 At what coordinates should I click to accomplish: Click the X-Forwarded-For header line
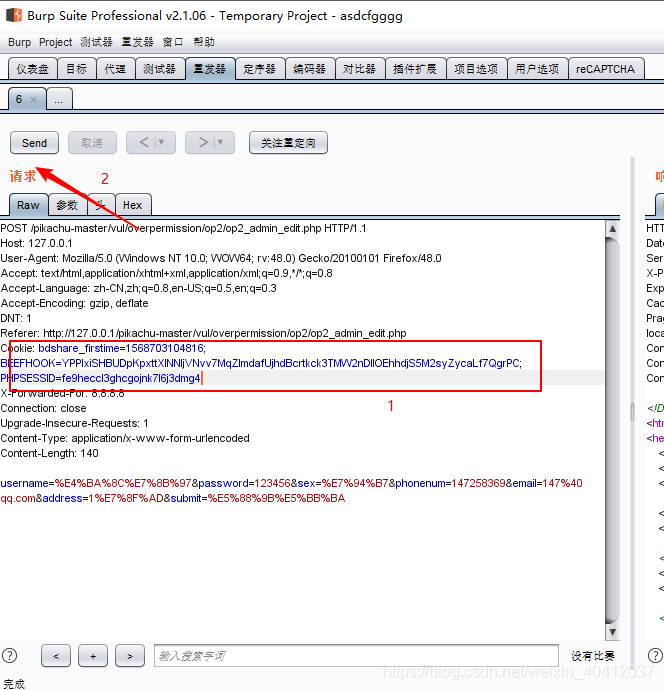pos(62,393)
